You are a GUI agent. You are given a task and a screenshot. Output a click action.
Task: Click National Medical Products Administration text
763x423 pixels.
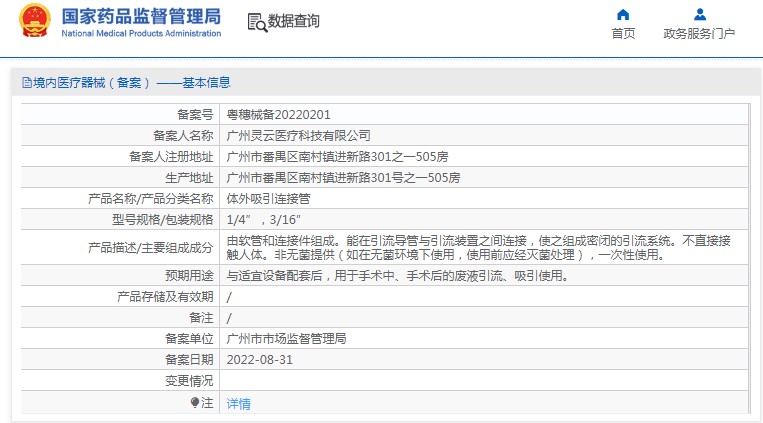(x=141, y=34)
